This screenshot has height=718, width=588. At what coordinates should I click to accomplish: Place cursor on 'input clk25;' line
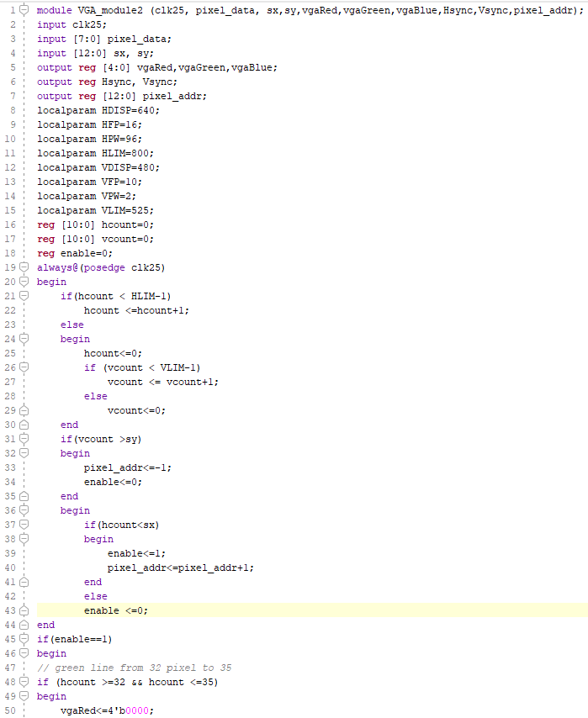pos(72,24)
